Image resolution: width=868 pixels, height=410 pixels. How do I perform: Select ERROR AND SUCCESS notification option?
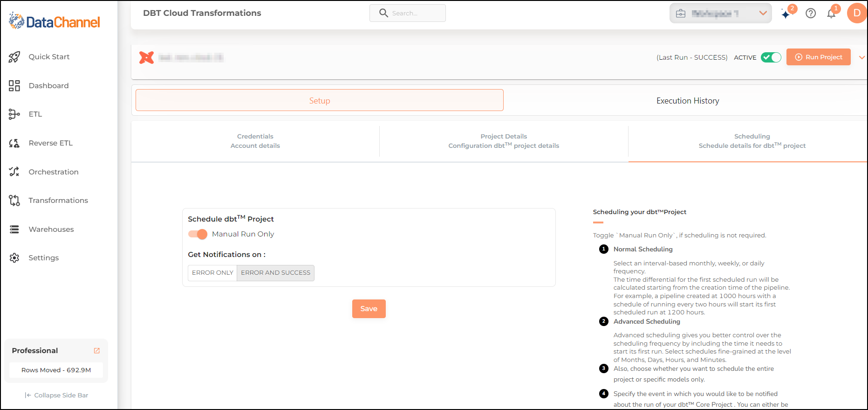275,273
